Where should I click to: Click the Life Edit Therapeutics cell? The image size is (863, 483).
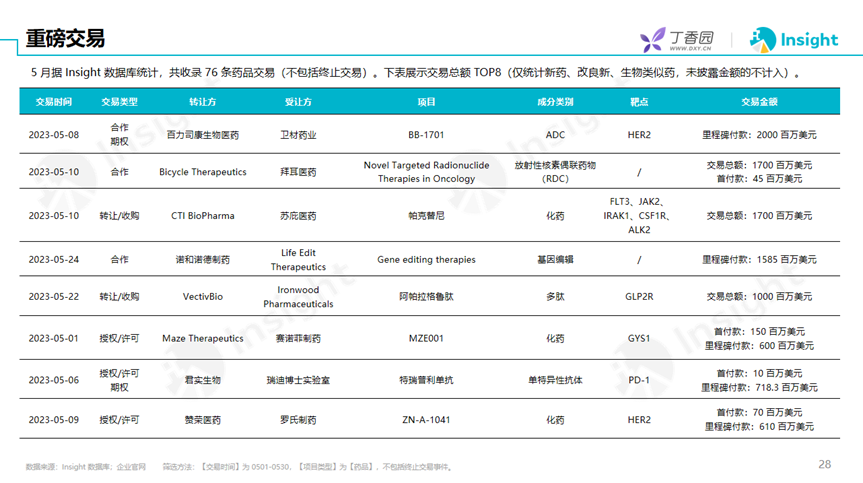tap(298, 260)
